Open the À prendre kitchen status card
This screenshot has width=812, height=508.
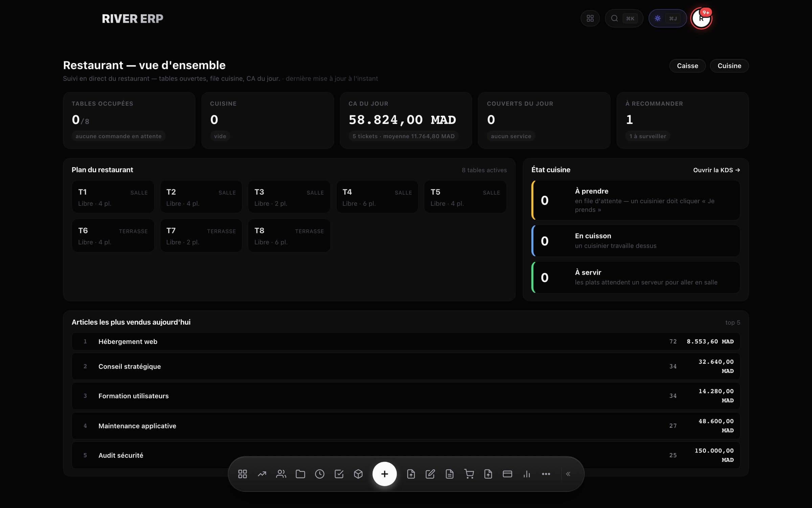[x=636, y=200]
